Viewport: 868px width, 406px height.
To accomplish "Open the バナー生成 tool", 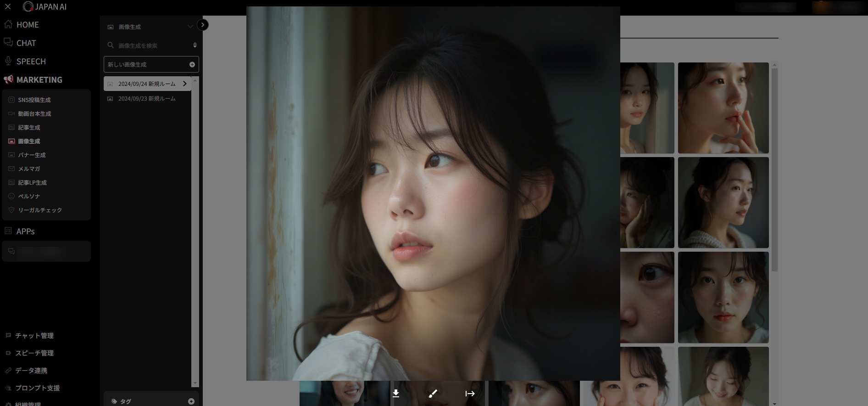I will tap(32, 155).
